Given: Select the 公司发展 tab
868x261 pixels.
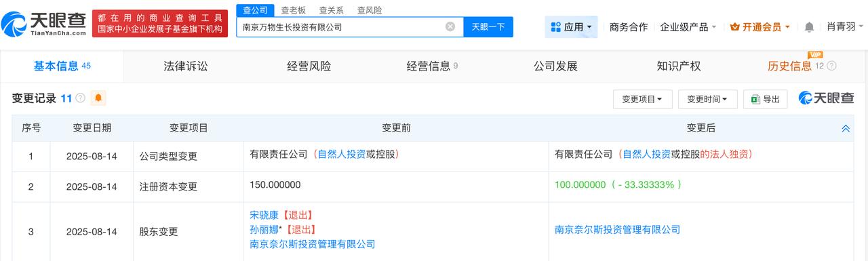Looking at the screenshot, I should [555, 66].
